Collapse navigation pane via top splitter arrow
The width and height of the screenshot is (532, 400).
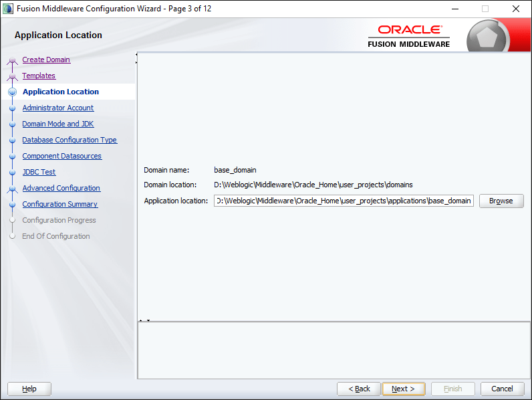(x=136, y=54)
